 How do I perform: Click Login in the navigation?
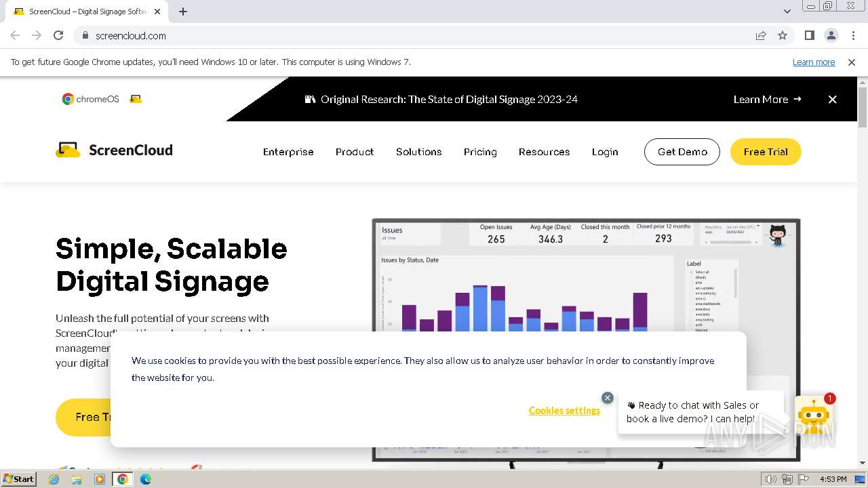[x=605, y=152]
